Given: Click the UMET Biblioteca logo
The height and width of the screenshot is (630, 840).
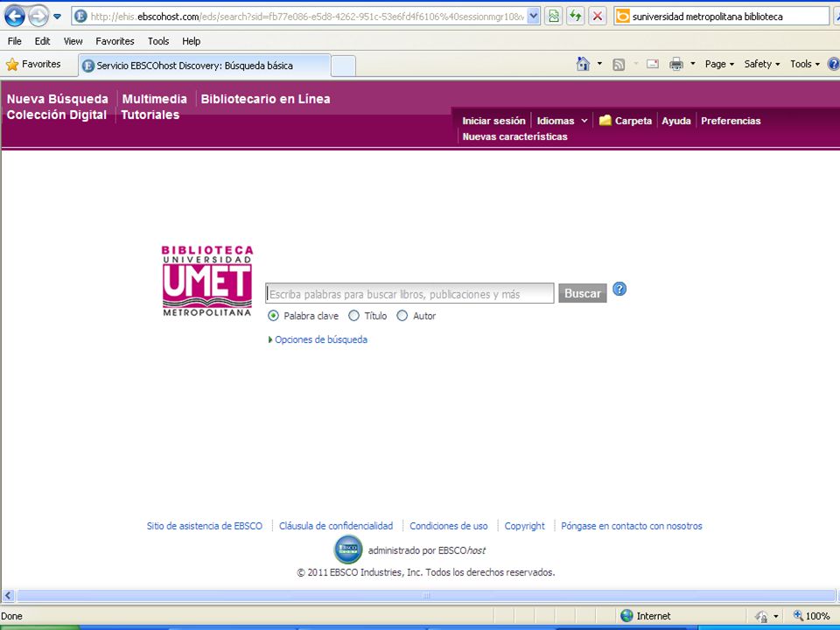Looking at the screenshot, I should (206, 281).
